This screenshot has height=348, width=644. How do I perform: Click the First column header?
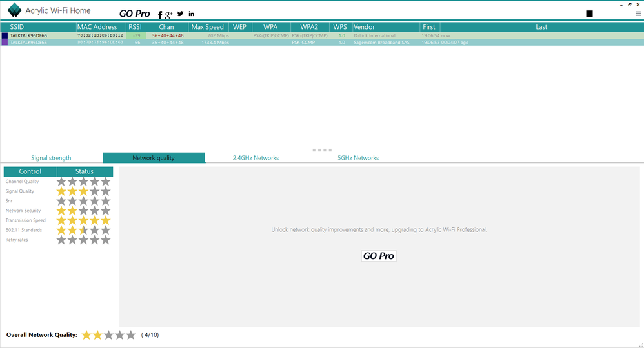pyautogui.click(x=430, y=27)
